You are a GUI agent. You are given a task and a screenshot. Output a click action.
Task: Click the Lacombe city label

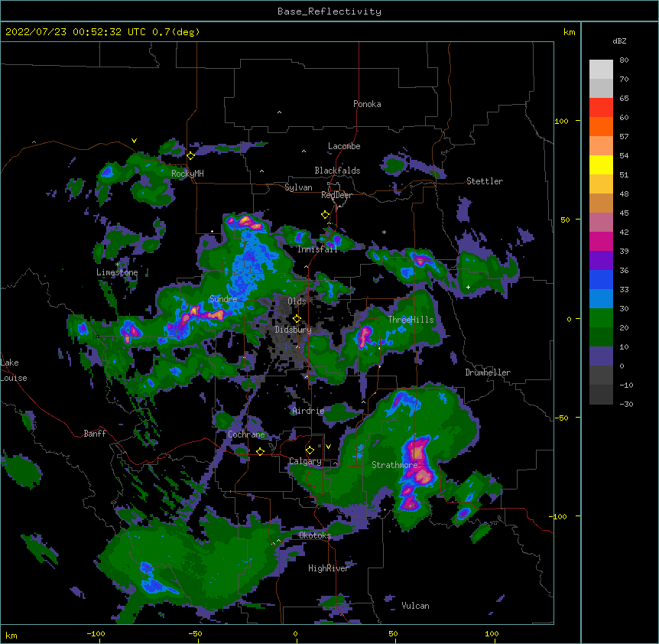[x=344, y=146]
